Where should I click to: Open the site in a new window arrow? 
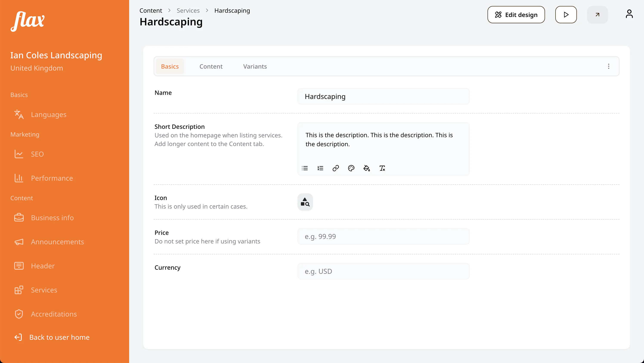tap(597, 15)
